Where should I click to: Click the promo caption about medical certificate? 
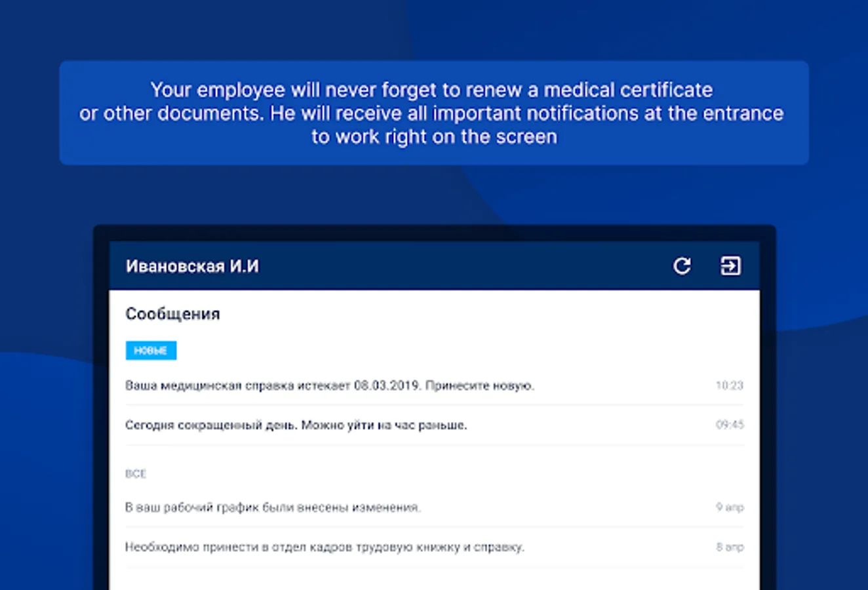click(x=434, y=113)
